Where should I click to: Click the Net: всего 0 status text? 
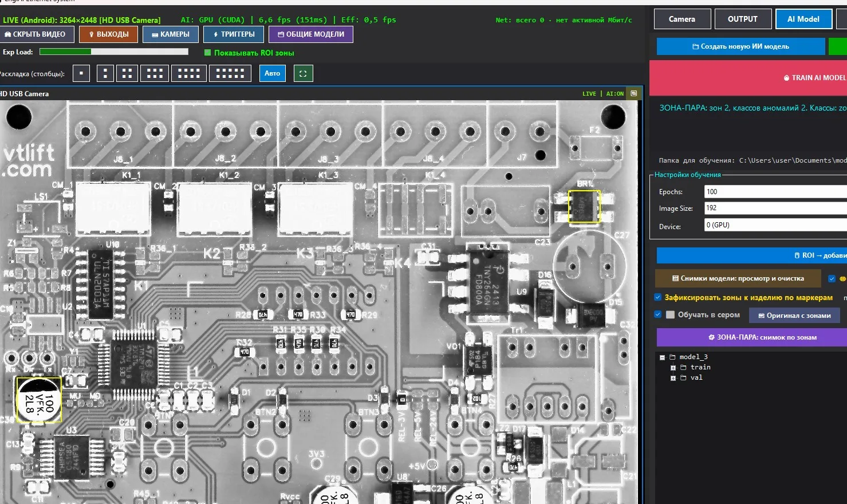[x=564, y=20]
